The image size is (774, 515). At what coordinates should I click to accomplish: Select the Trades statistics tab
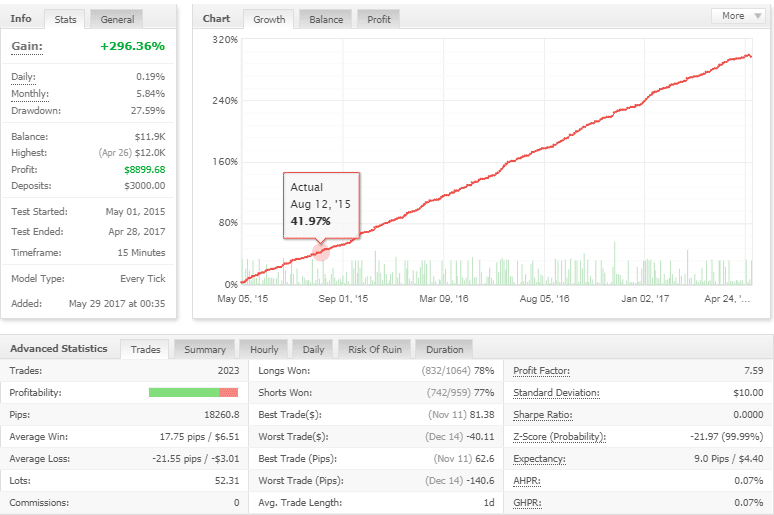(x=146, y=349)
